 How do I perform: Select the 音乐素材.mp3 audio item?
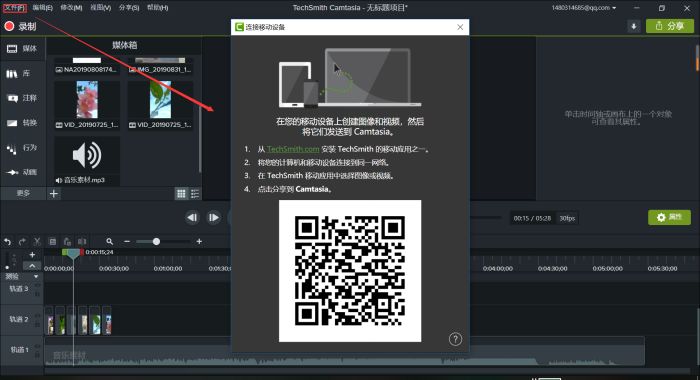87,161
